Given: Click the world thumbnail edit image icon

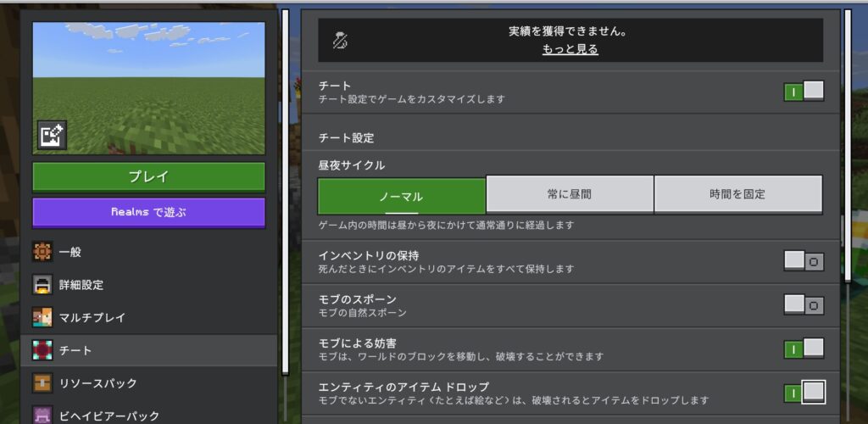Looking at the screenshot, I should pos(52,136).
